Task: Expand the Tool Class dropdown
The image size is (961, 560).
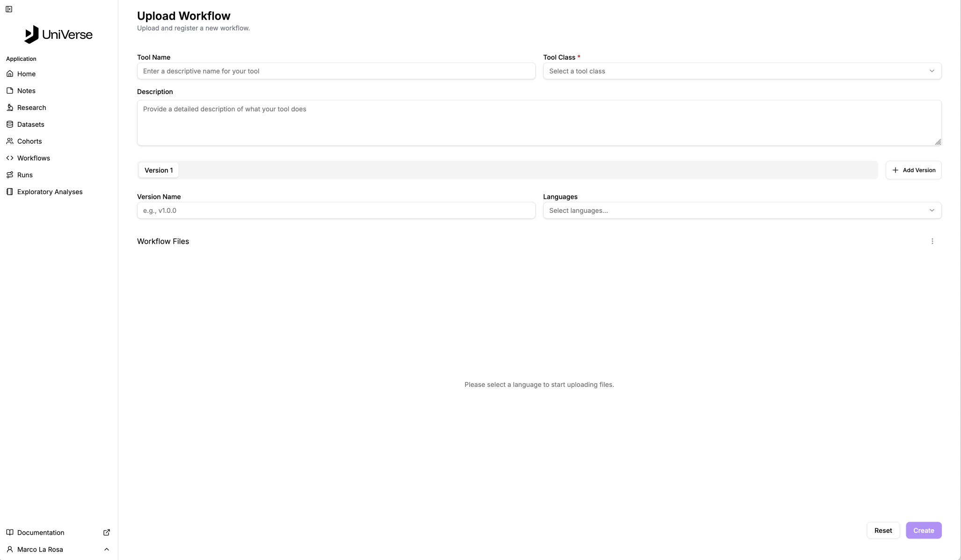Action: click(x=742, y=71)
